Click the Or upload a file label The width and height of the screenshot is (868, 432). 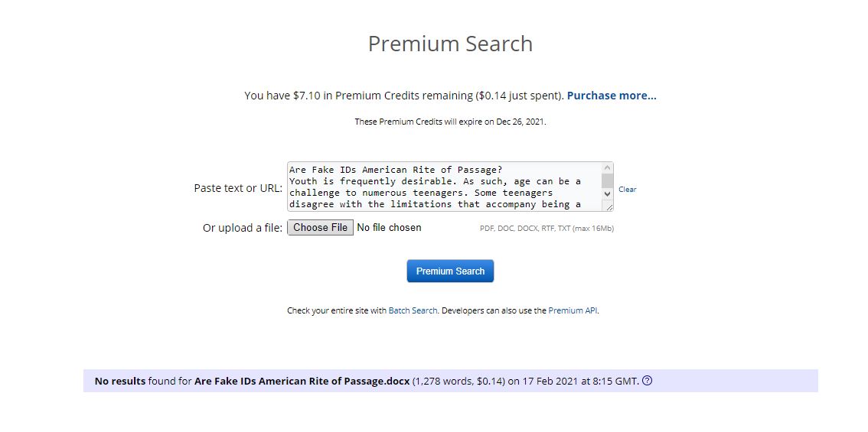[243, 228]
